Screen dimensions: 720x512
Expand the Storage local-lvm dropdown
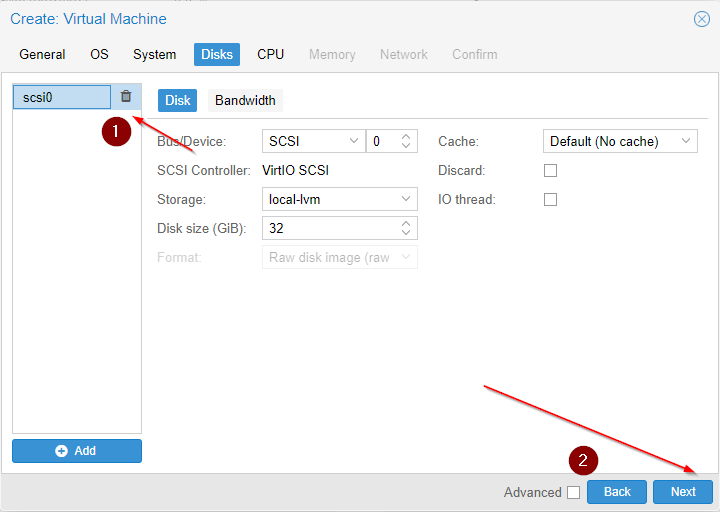tap(339, 200)
